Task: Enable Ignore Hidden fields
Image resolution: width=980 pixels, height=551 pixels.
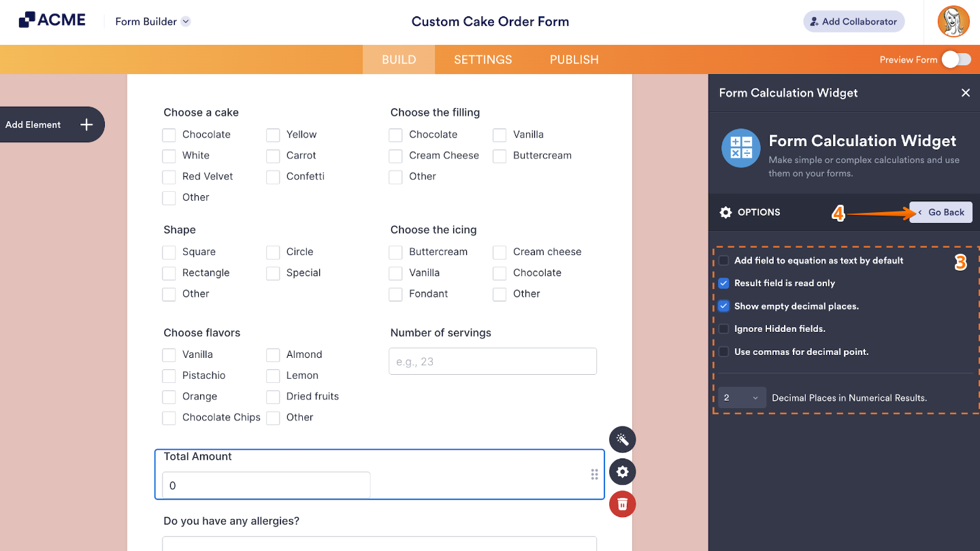Action: (x=723, y=329)
